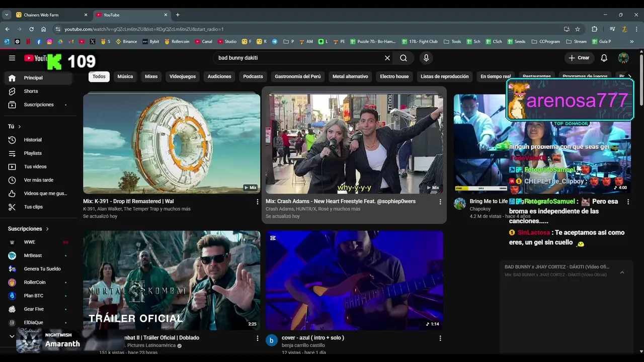The image size is (644, 362).
Task: Open liked videos in the sidebar
Action: (x=38, y=194)
